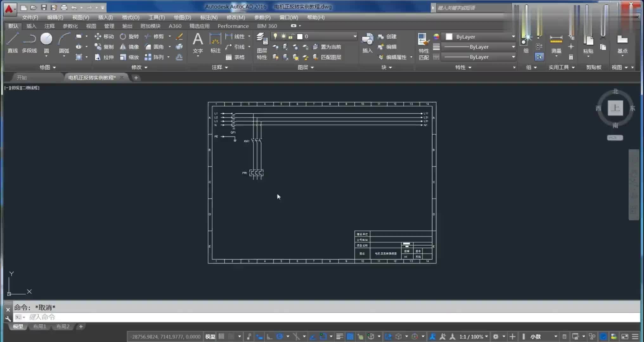The image size is (644, 342).
Task: Toggle transparency display in status bar
Action: [x=350, y=336]
